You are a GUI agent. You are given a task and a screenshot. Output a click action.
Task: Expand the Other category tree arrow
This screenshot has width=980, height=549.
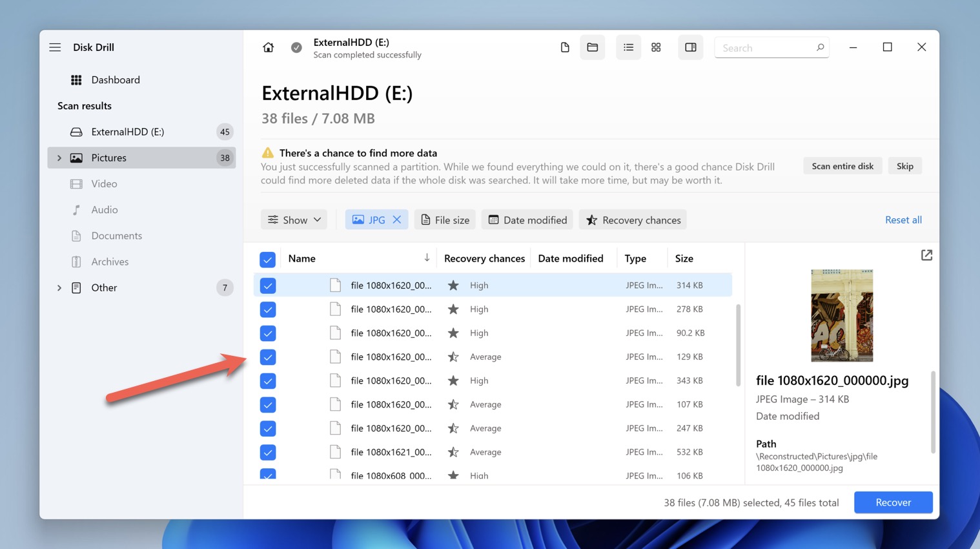tap(59, 287)
